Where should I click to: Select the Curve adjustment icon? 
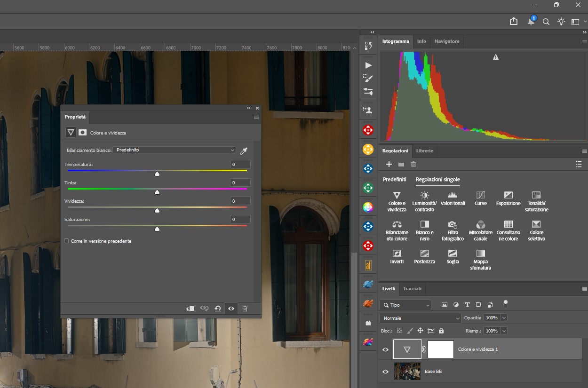coord(480,195)
